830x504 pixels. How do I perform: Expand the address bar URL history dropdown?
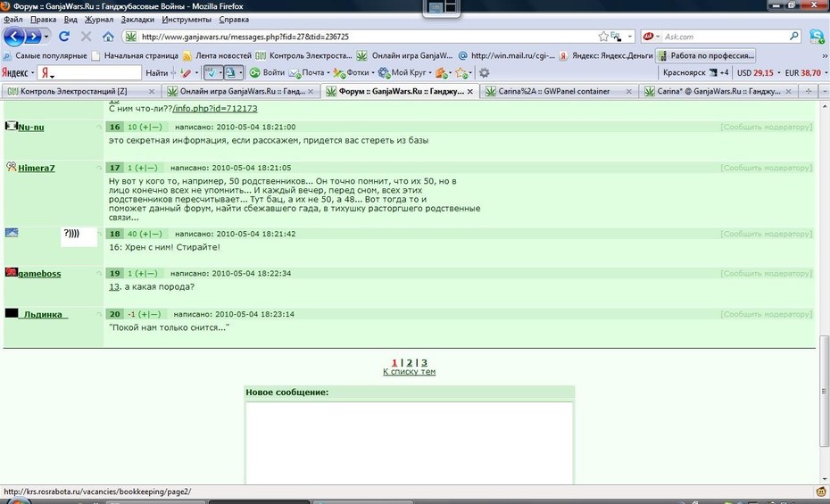[x=630, y=37]
